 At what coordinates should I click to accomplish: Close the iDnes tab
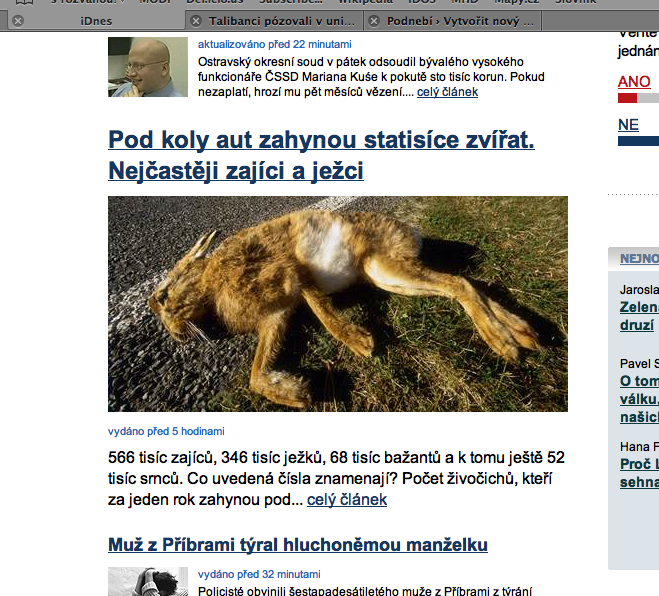click(18, 21)
